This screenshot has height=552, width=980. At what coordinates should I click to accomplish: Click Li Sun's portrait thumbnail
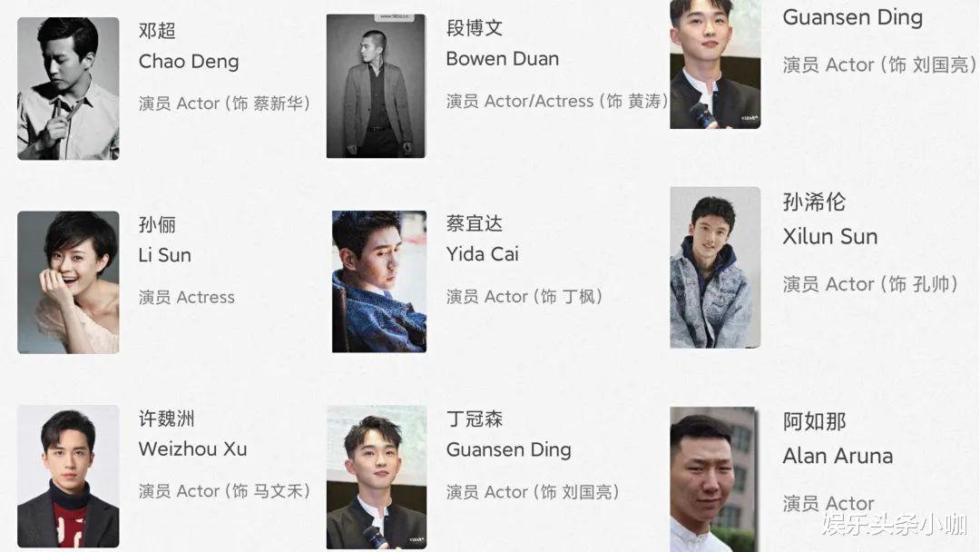(x=68, y=282)
